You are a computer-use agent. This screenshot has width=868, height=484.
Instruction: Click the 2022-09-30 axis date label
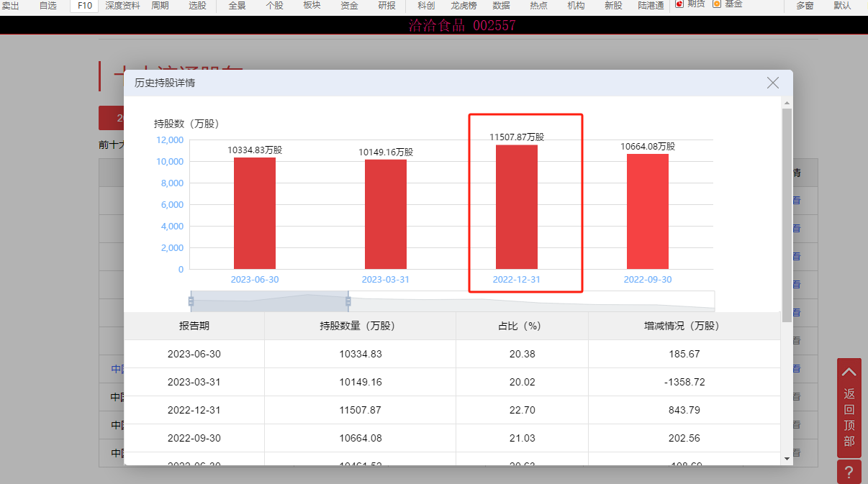[648, 279]
